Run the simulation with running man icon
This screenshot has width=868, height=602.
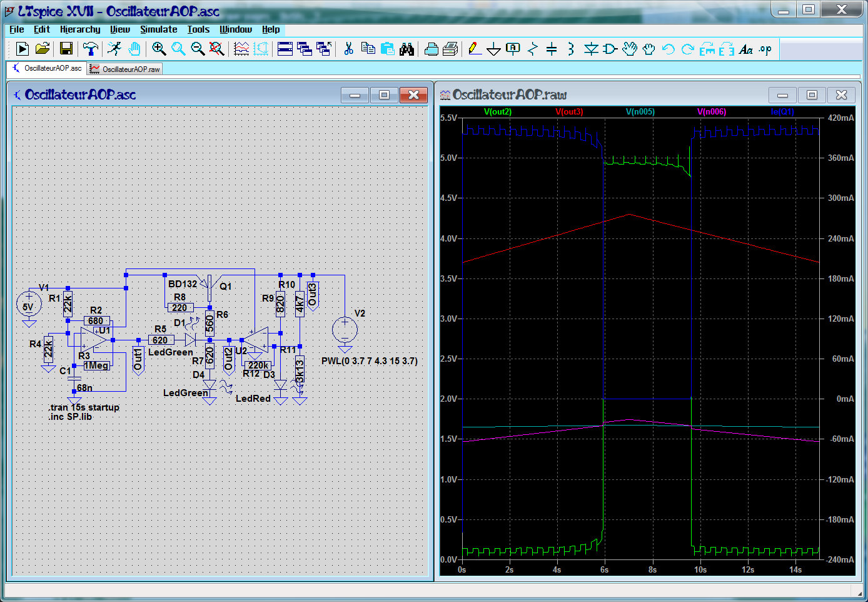(114, 49)
